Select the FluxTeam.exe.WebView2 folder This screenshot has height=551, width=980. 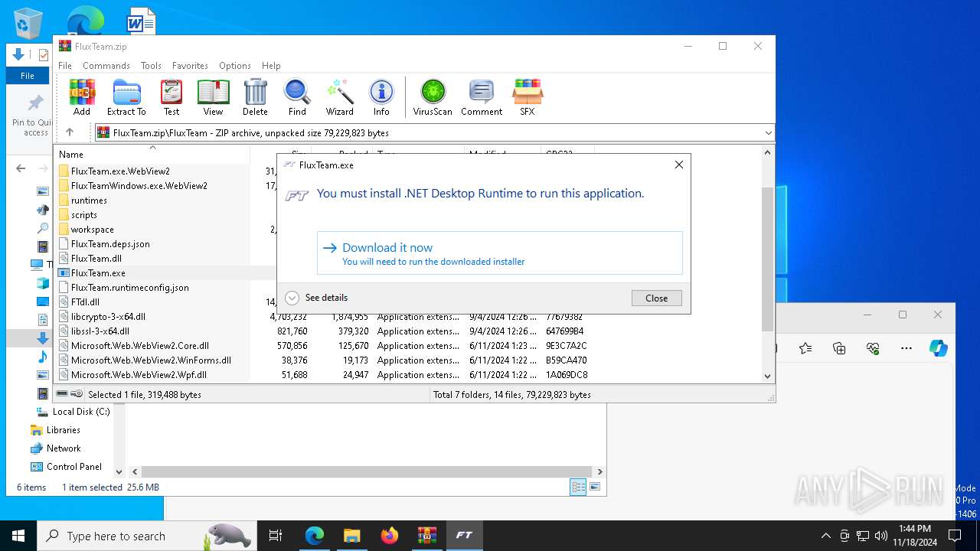click(120, 171)
